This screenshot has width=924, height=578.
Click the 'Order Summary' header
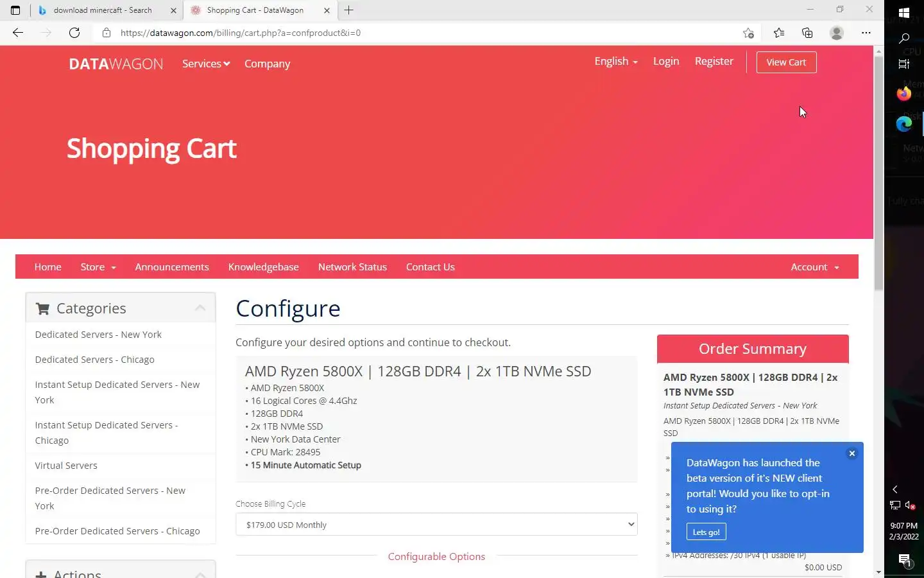coord(753,349)
